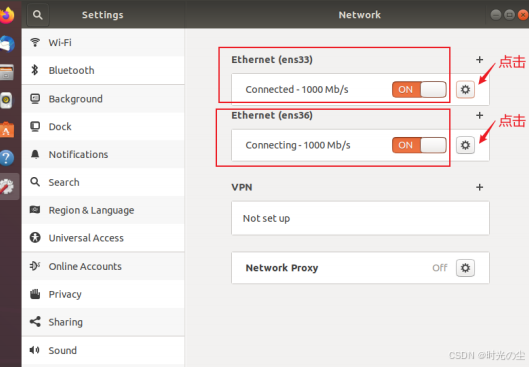The image size is (529, 367).
Task: Open the Online Accounts panel
Action: pyautogui.click(x=103, y=266)
